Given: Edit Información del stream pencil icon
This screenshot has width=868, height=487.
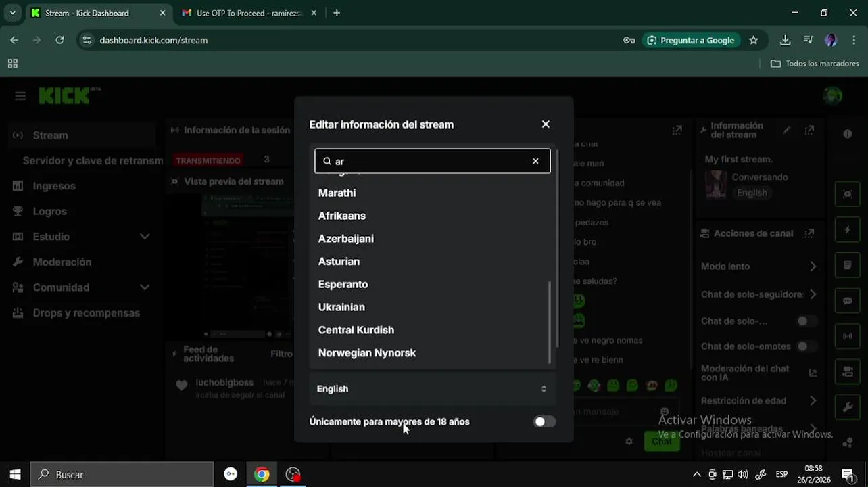Looking at the screenshot, I should point(786,130).
